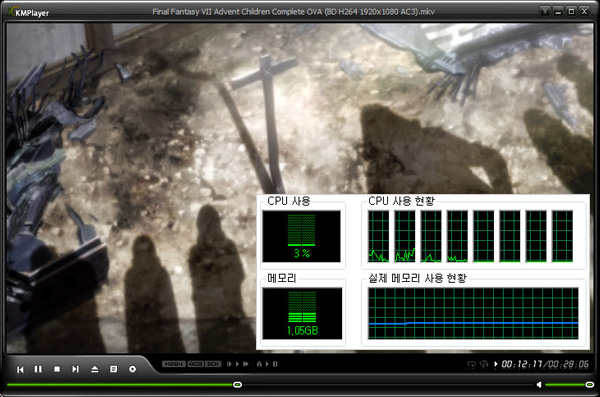600x397 pixels.
Task: Click the AC3 audio codec indicator
Action: (196, 364)
